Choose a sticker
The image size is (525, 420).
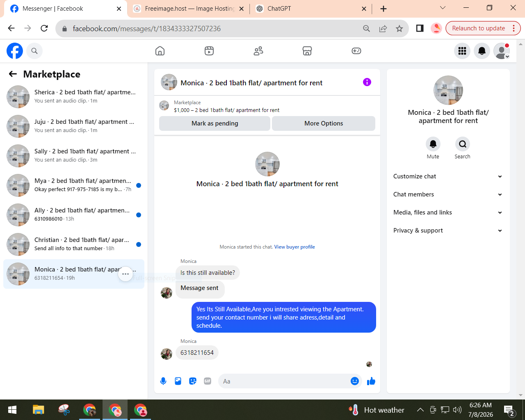[x=193, y=381]
